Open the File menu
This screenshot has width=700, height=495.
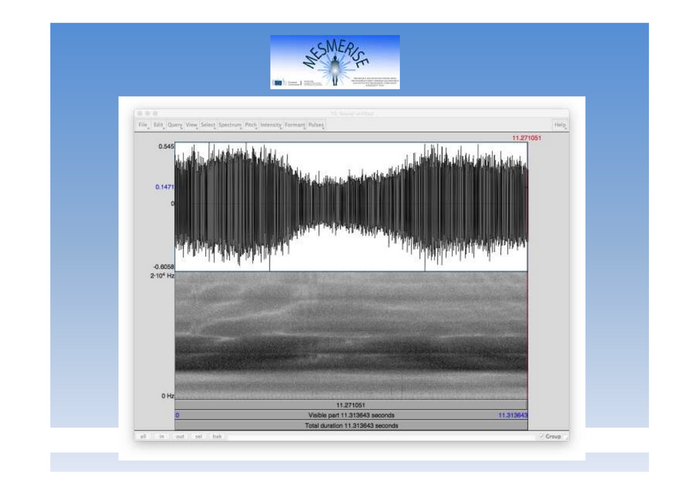click(143, 125)
